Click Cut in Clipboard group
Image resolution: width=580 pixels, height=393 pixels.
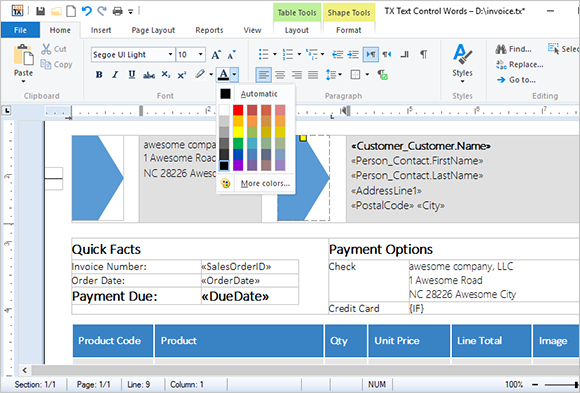[54, 49]
